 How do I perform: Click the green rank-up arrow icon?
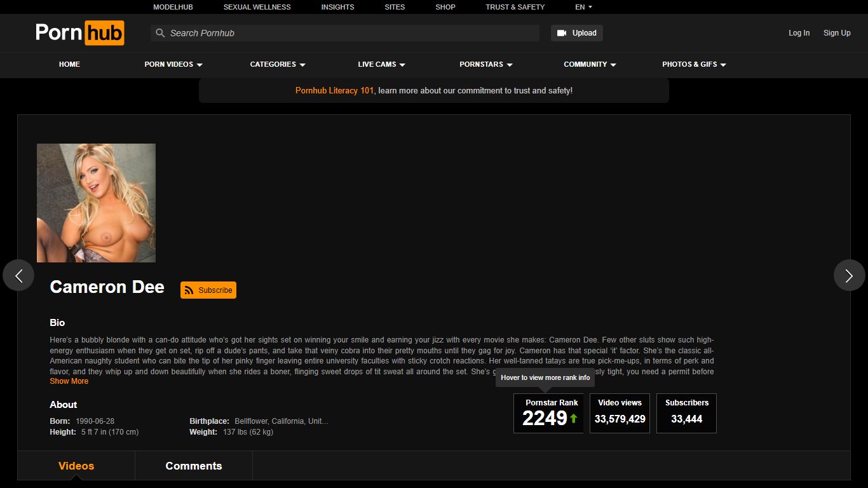[x=574, y=418]
